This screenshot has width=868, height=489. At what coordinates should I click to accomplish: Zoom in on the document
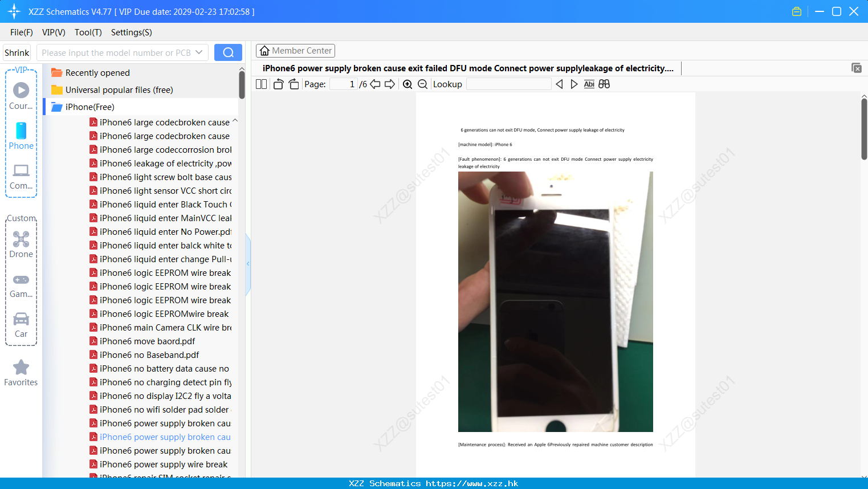coord(407,84)
